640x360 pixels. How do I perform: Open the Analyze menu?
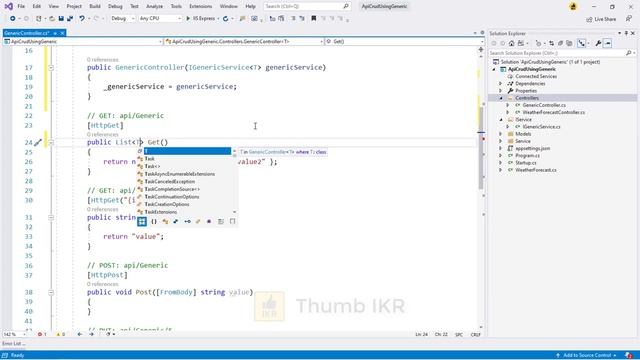[x=154, y=7]
